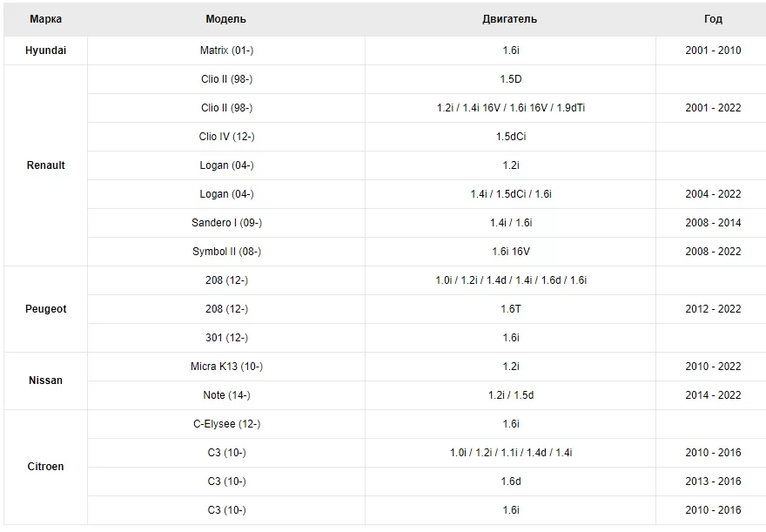Screen dimensions: 766x532
Task: Click the 1.2i / 1.5d engine cell
Action: pos(510,395)
